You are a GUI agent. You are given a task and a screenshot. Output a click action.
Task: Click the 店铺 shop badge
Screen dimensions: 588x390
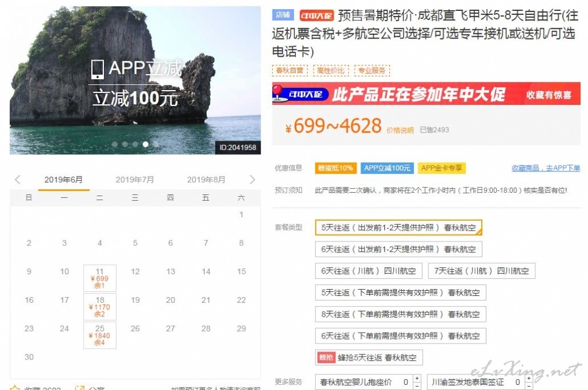pyautogui.click(x=283, y=14)
